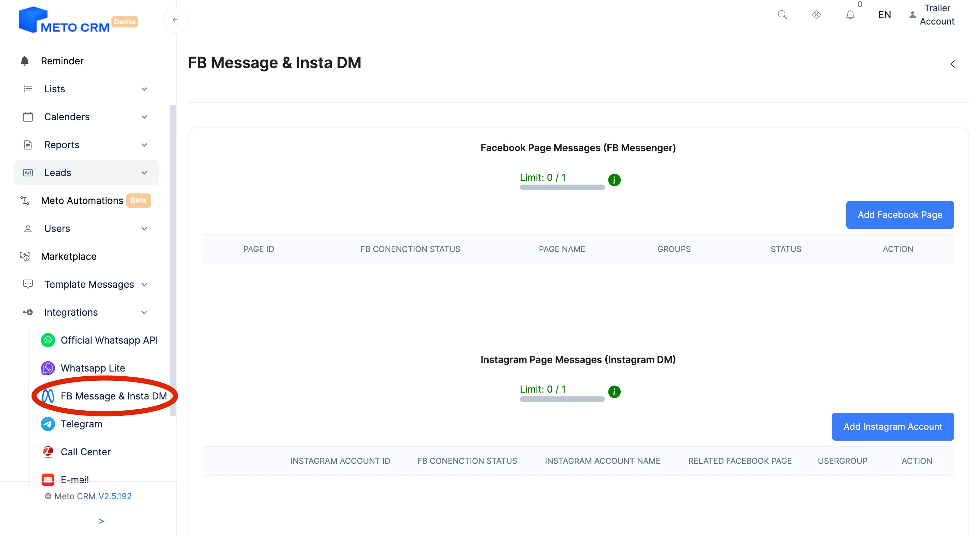Click the PAGE ID column header
Image resolution: width=980 pixels, height=536 pixels.
[x=259, y=249]
